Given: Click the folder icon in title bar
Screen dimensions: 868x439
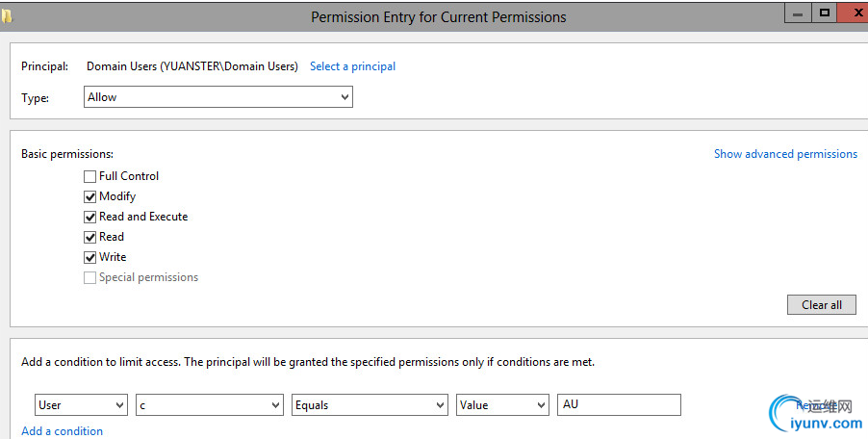Looking at the screenshot, I should [x=6, y=16].
